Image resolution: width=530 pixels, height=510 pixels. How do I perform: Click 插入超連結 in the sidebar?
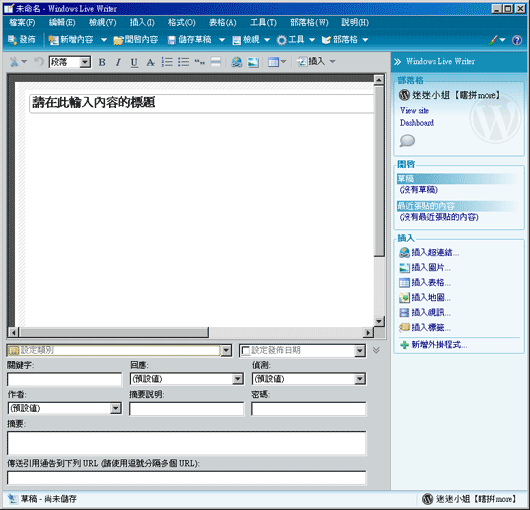[429, 252]
